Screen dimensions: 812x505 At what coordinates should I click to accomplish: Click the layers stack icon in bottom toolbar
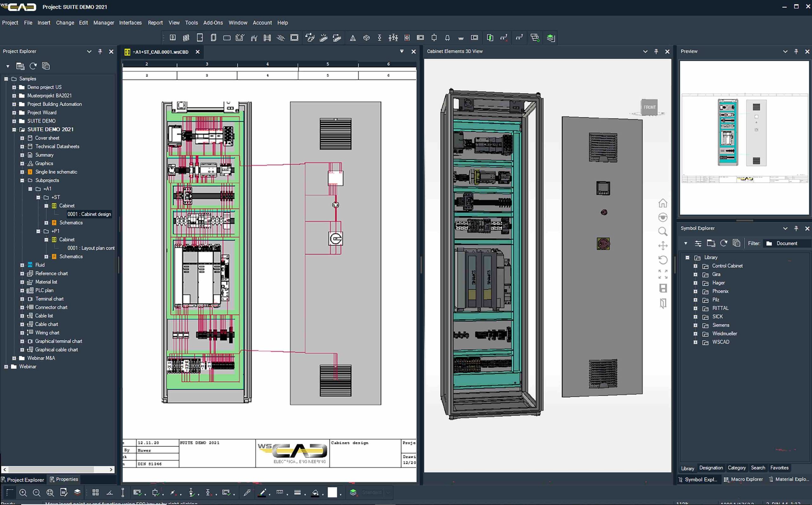tap(77, 492)
